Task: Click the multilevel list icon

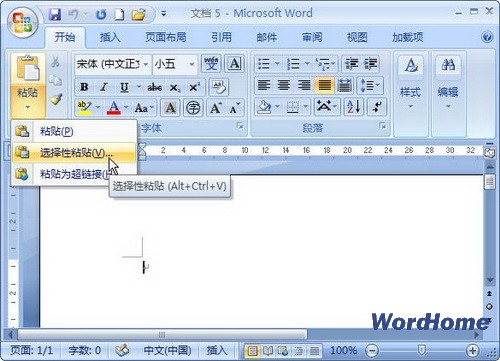Action: click(x=322, y=64)
